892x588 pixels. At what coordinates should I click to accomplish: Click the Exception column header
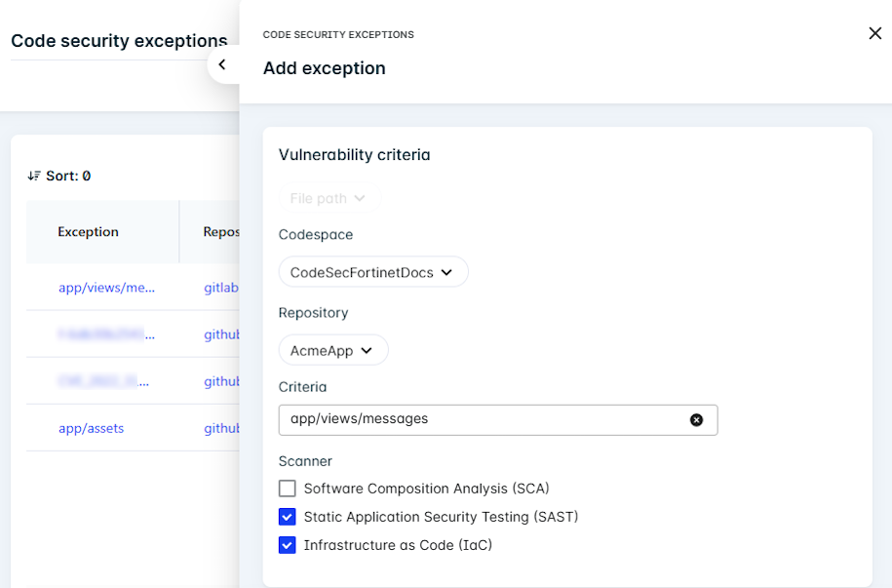pyautogui.click(x=88, y=232)
